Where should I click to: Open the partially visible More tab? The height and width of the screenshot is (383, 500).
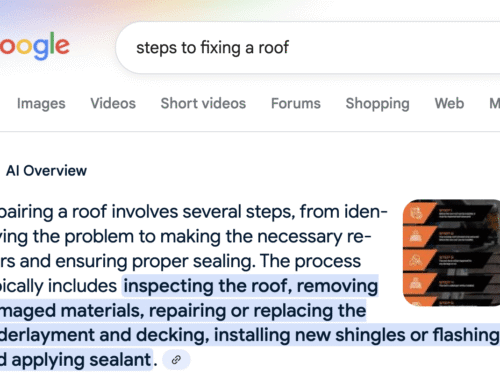[x=494, y=103]
